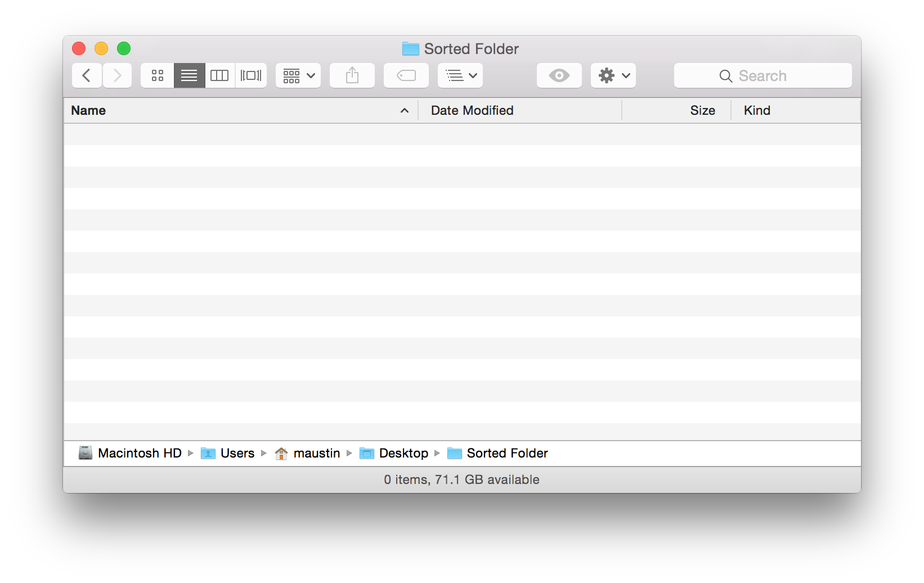
Task: Click the Users folder icon in the path bar
Action: (x=208, y=453)
